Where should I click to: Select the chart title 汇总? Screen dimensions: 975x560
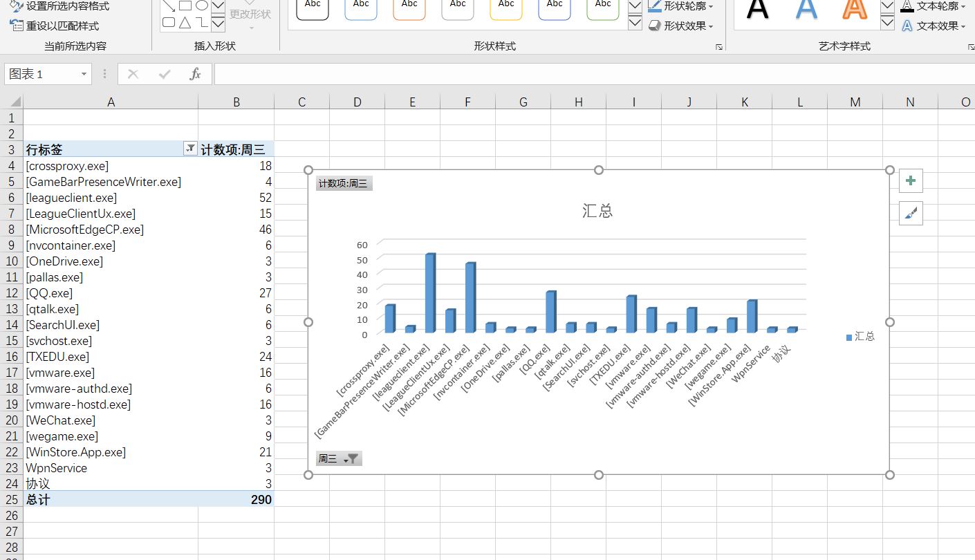point(597,211)
